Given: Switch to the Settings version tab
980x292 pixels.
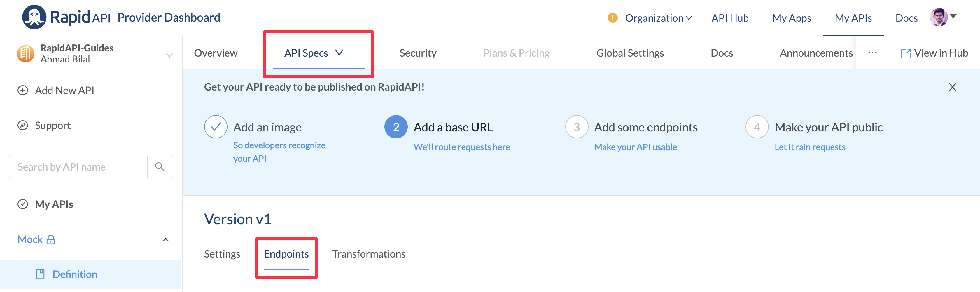Looking at the screenshot, I should tap(222, 254).
